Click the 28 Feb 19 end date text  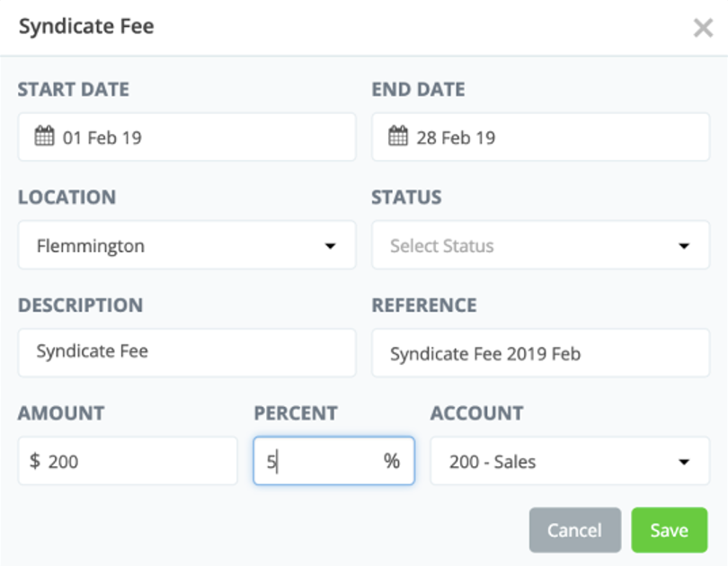pyautogui.click(x=456, y=138)
